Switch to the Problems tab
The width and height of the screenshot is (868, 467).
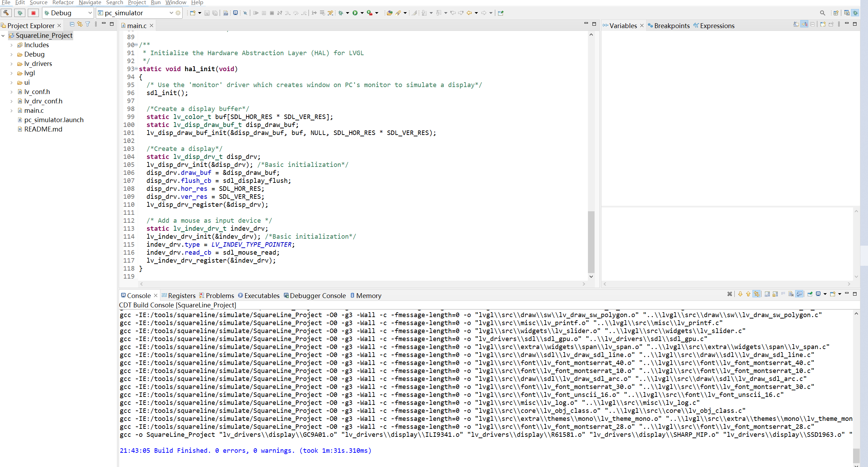point(217,296)
